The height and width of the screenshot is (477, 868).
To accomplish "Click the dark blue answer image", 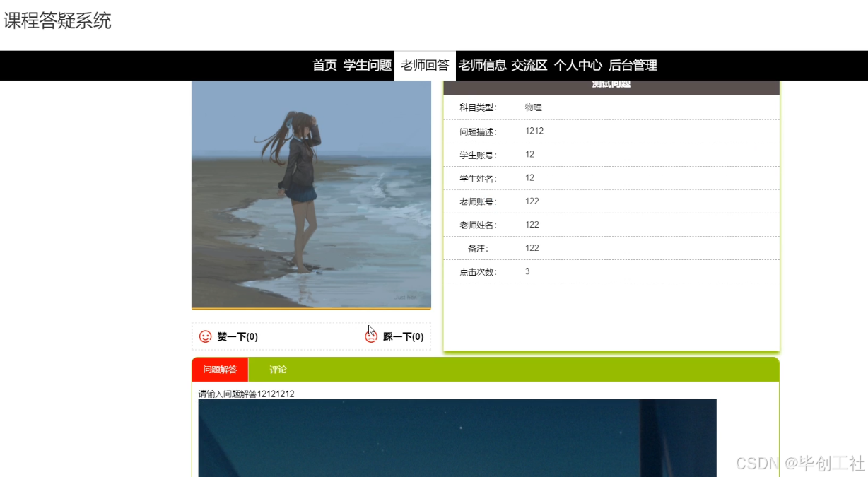I will point(457,438).
